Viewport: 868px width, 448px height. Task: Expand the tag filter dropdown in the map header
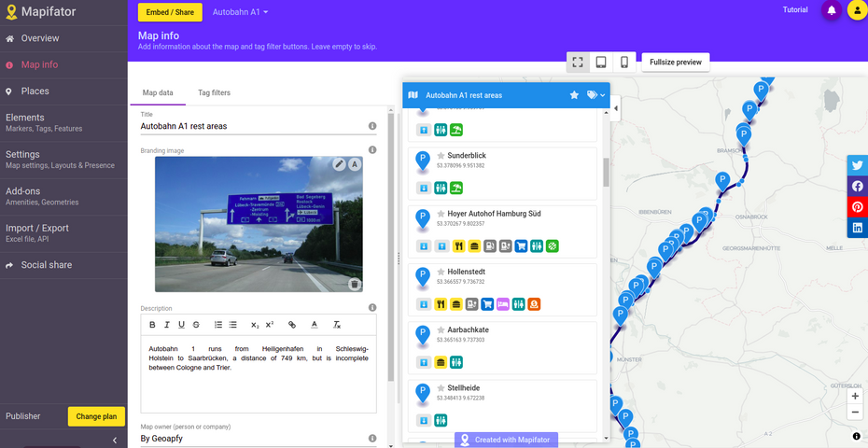(x=595, y=95)
